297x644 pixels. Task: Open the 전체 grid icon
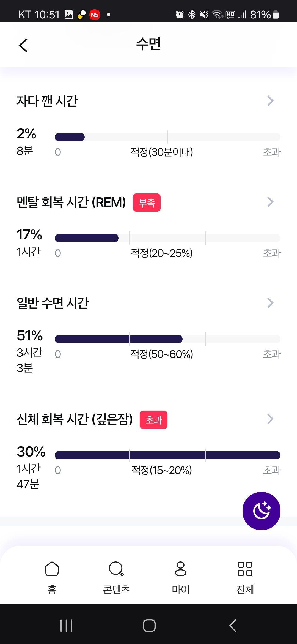245,569
